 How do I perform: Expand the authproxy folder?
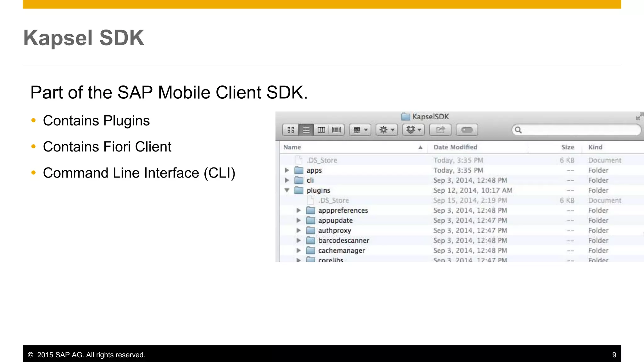pyautogui.click(x=298, y=231)
